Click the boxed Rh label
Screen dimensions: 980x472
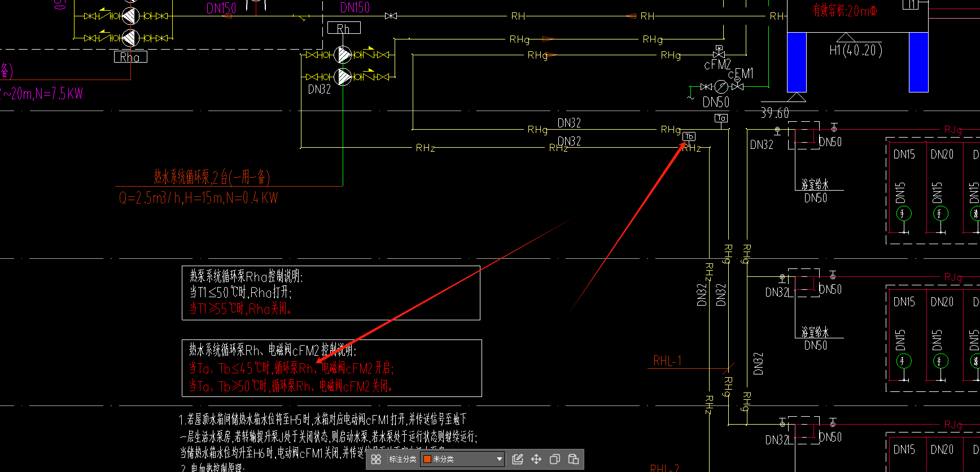344,28
